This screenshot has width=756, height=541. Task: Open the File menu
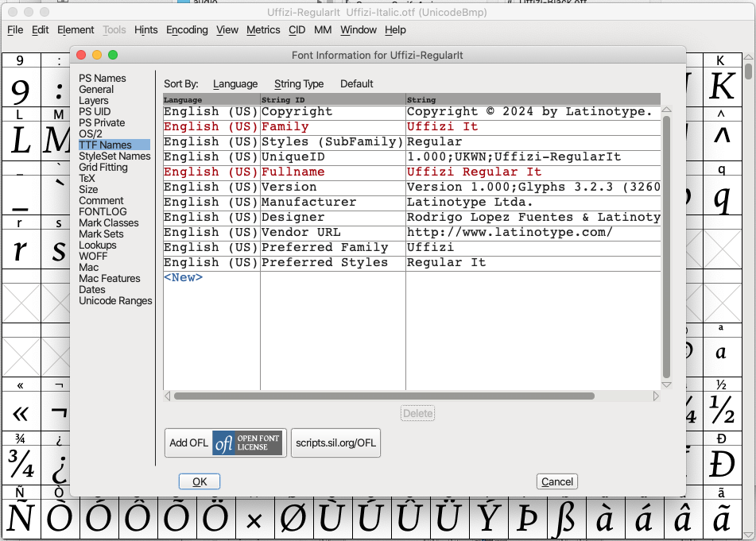coord(15,30)
